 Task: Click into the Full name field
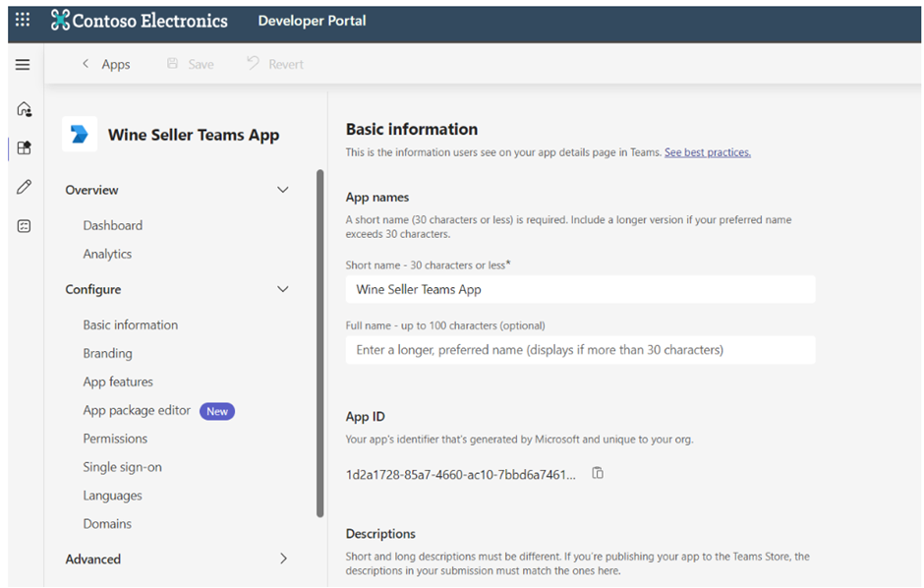[x=580, y=350]
